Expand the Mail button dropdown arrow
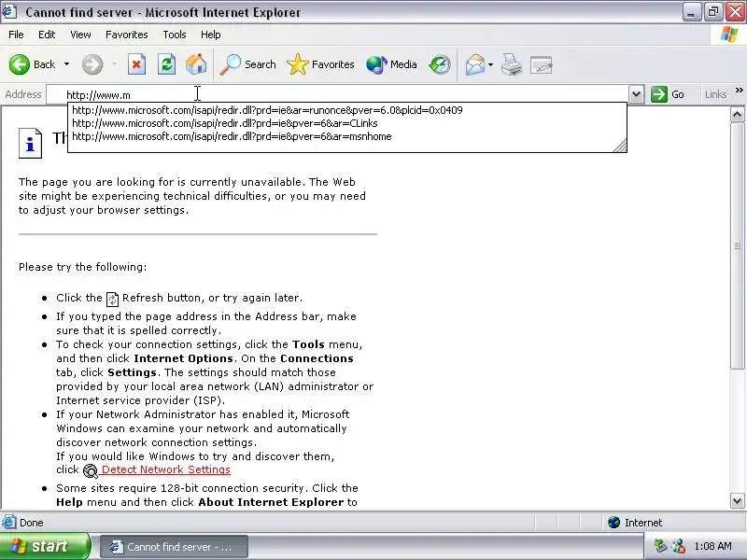 click(x=491, y=64)
